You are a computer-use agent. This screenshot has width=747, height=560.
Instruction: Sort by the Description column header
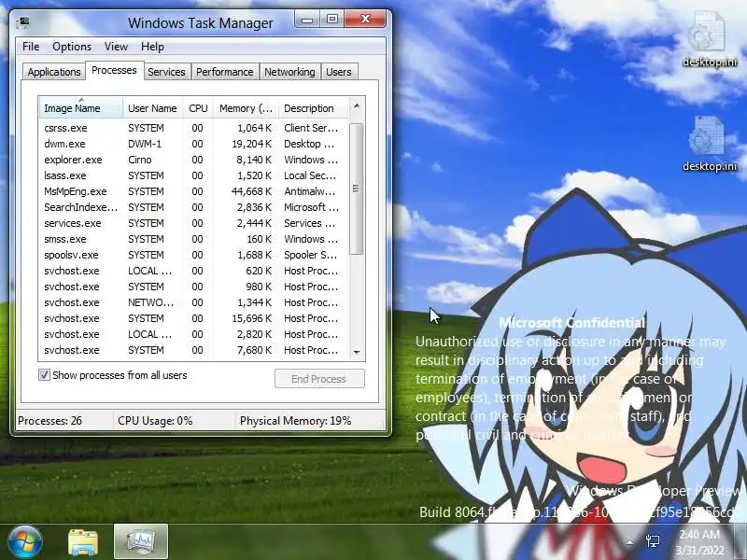314,108
